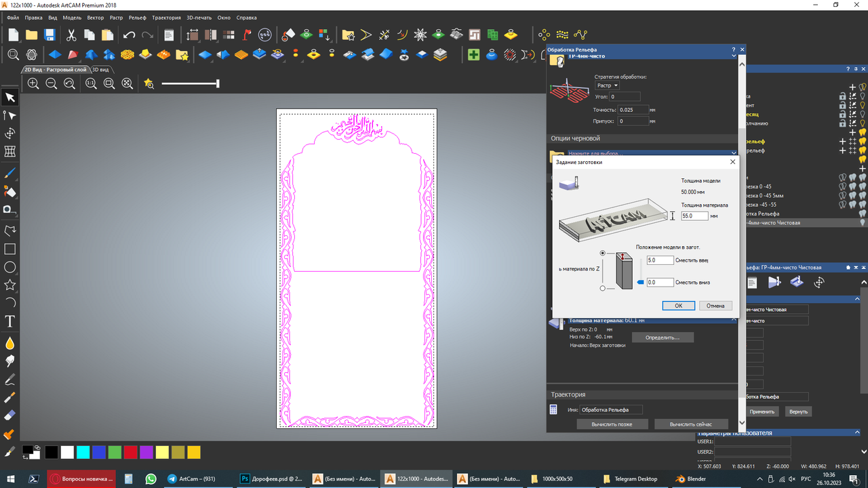Click Вычислить сейчас button
Screen dimensions: 868x488
click(x=690, y=424)
